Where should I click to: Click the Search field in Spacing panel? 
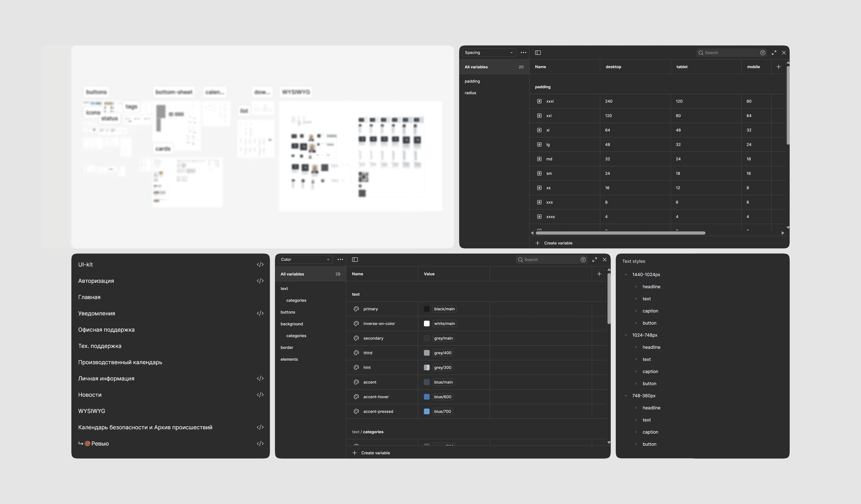[728, 53]
